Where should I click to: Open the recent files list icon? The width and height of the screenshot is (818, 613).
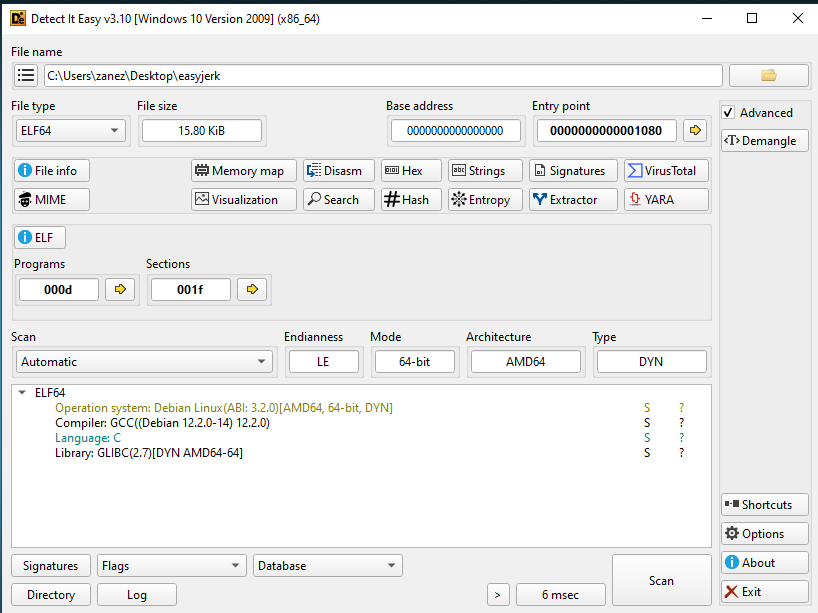pos(26,76)
